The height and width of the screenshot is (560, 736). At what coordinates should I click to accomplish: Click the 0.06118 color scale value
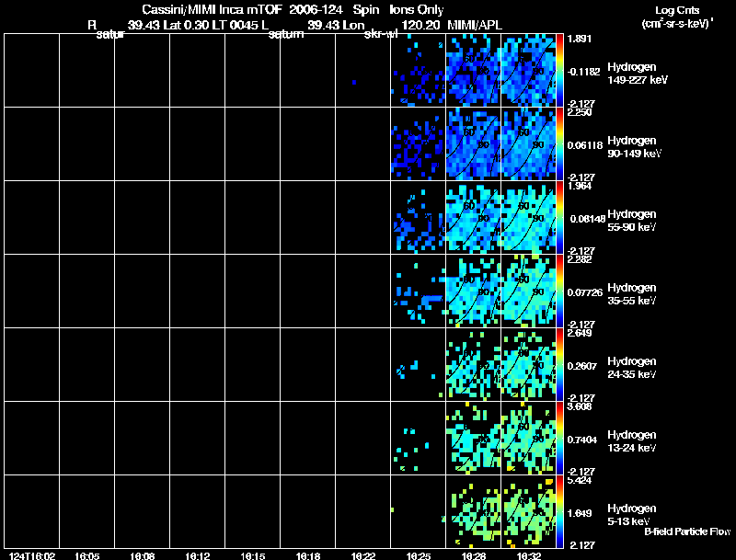(585, 145)
